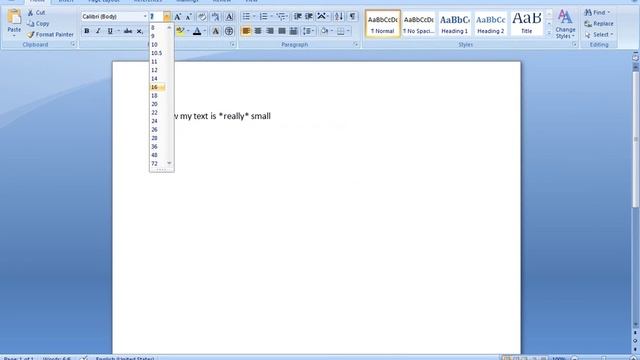Image resolution: width=640 pixels, height=360 pixels.
Task: Clear formatting with the eraser icon
Action: [x=202, y=17]
